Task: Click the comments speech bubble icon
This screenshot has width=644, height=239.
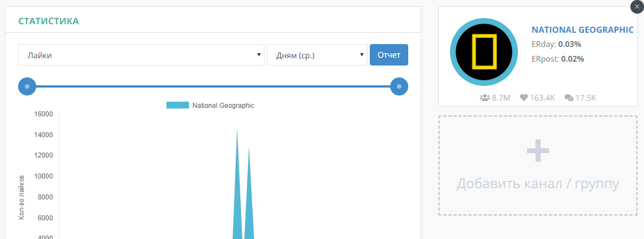Action: (x=568, y=98)
